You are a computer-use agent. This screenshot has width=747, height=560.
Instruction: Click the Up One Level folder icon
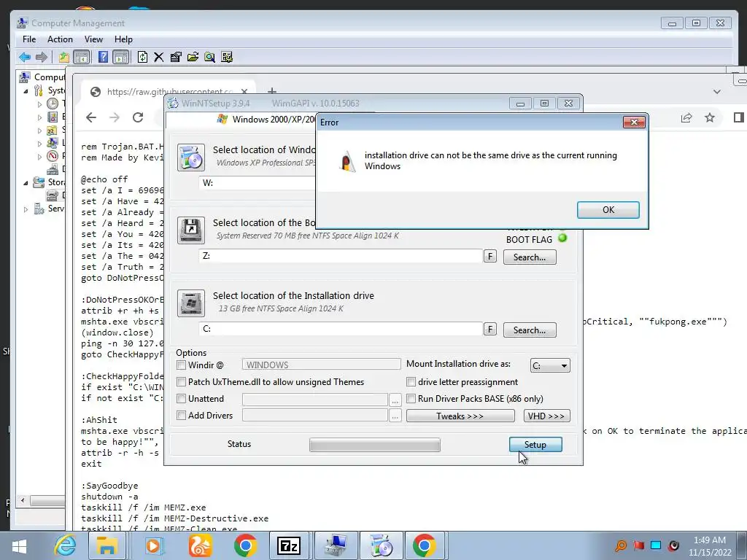click(64, 57)
